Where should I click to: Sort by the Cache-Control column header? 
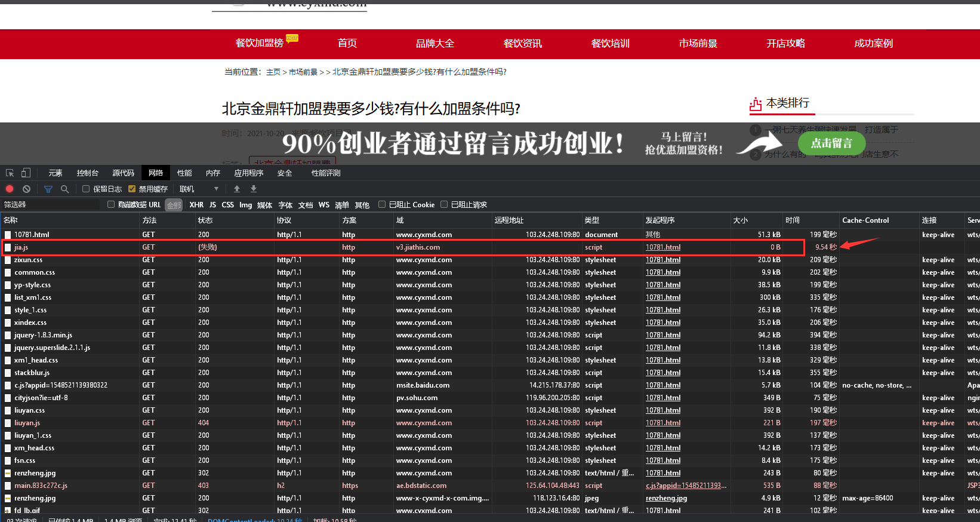tap(879, 220)
